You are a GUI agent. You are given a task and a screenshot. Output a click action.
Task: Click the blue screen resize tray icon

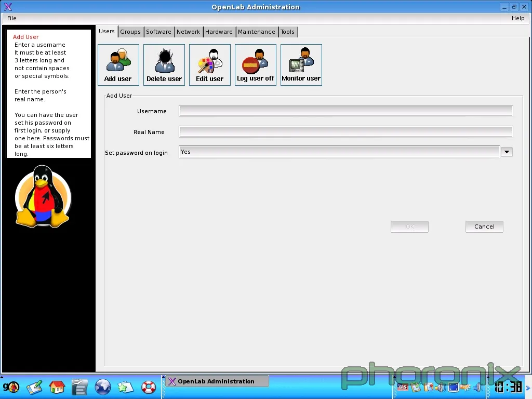[453, 387]
